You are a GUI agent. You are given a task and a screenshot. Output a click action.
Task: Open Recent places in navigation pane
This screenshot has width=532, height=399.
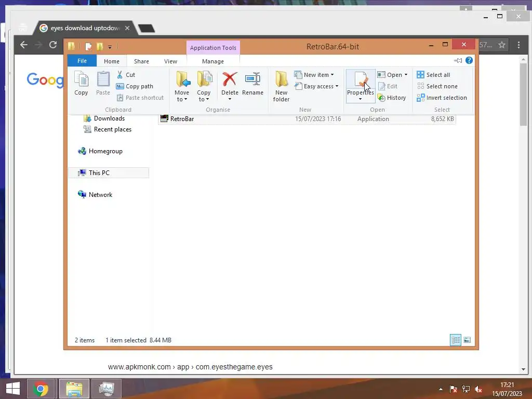[x=108, y=129]
